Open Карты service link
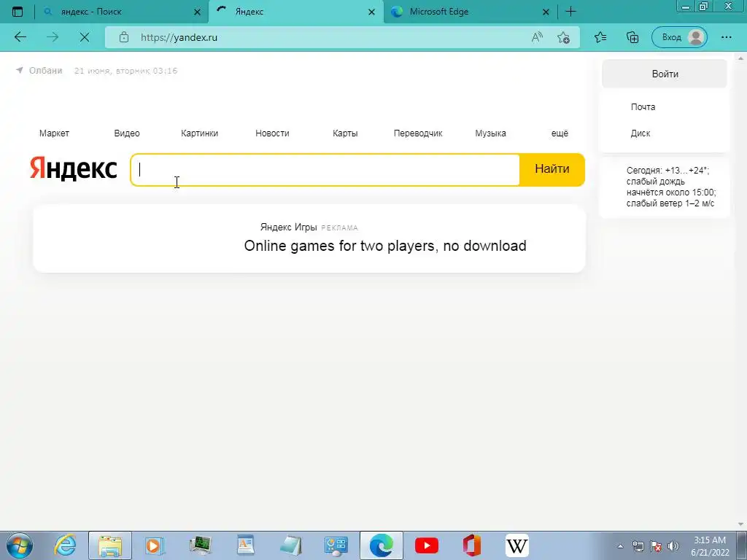This screenshot has height=560, width=747. pyautogui.click(x=345, y=133)
